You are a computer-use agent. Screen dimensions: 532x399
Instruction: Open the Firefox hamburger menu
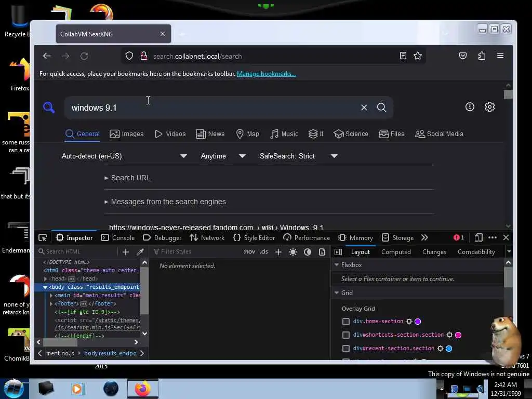click(500, 56)
